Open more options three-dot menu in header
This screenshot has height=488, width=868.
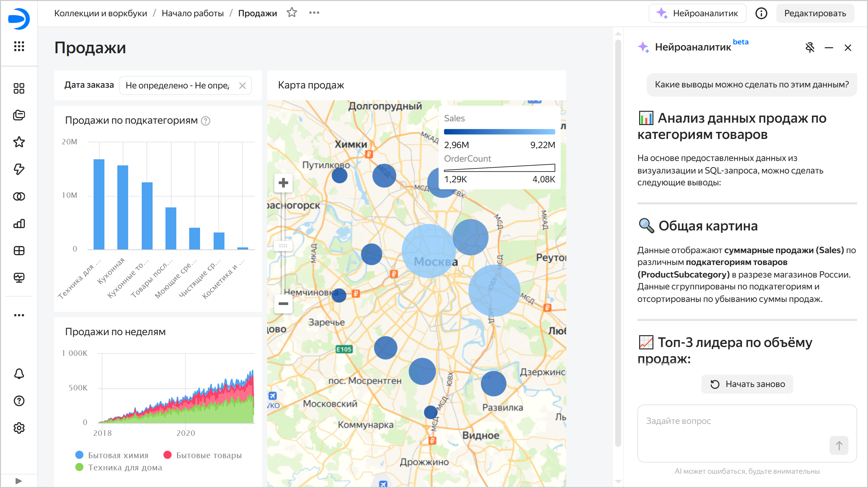point(314,13)
